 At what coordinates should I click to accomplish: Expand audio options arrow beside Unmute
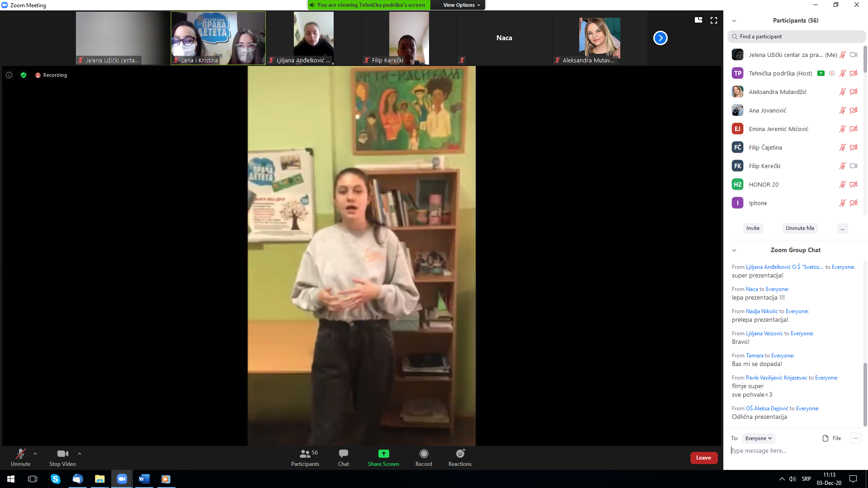point(35,454)
